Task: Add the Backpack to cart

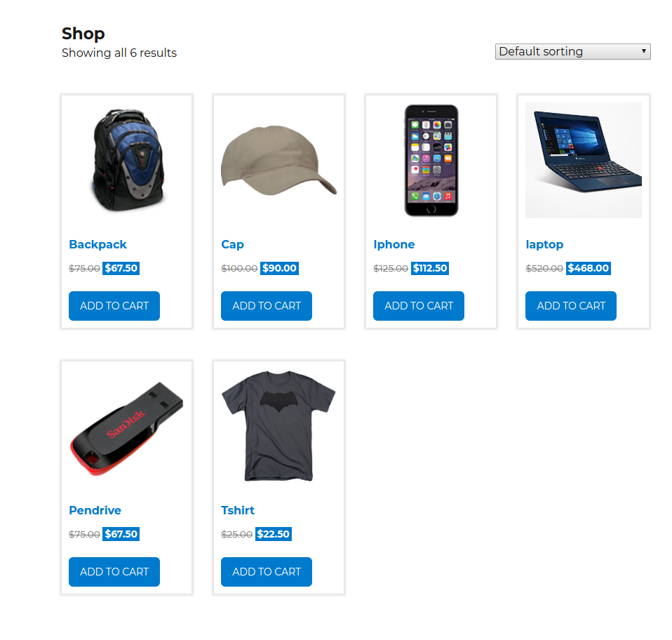Action: click(x=114, y=306)
